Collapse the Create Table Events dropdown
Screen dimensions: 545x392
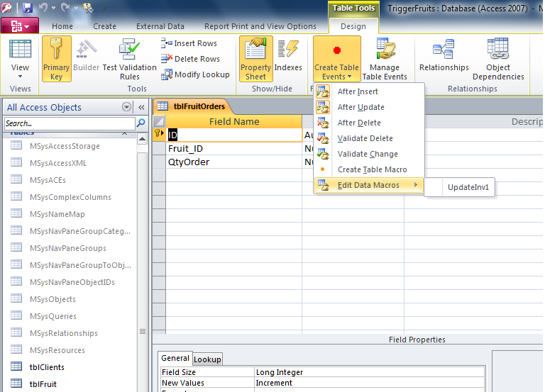click(336, 59)
